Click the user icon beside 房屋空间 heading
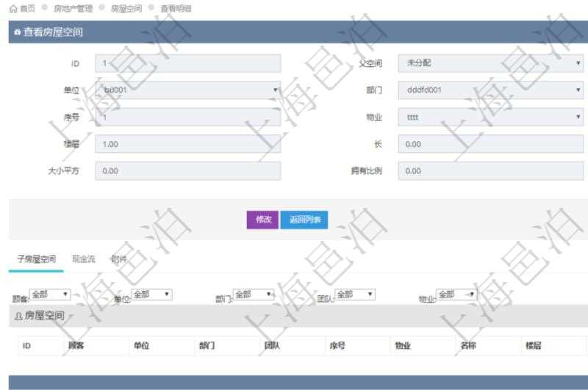 point(18,317)
